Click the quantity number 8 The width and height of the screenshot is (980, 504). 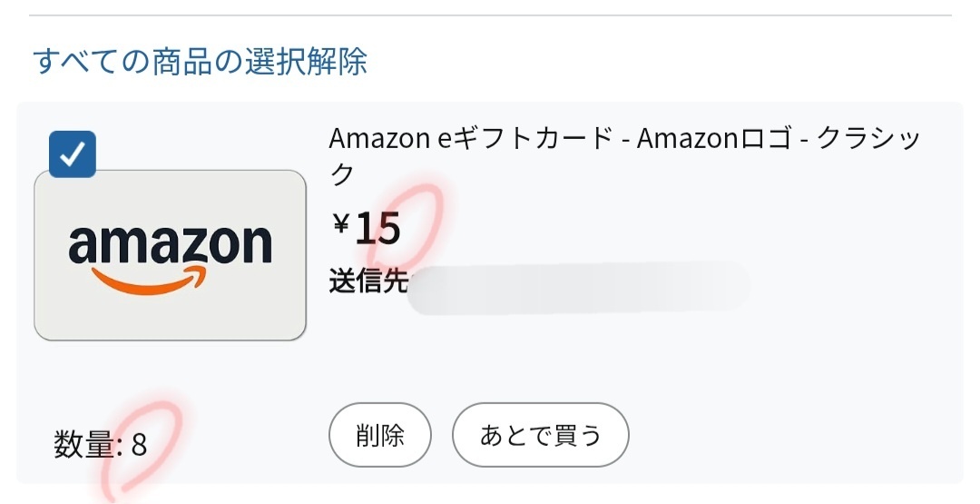140,445
